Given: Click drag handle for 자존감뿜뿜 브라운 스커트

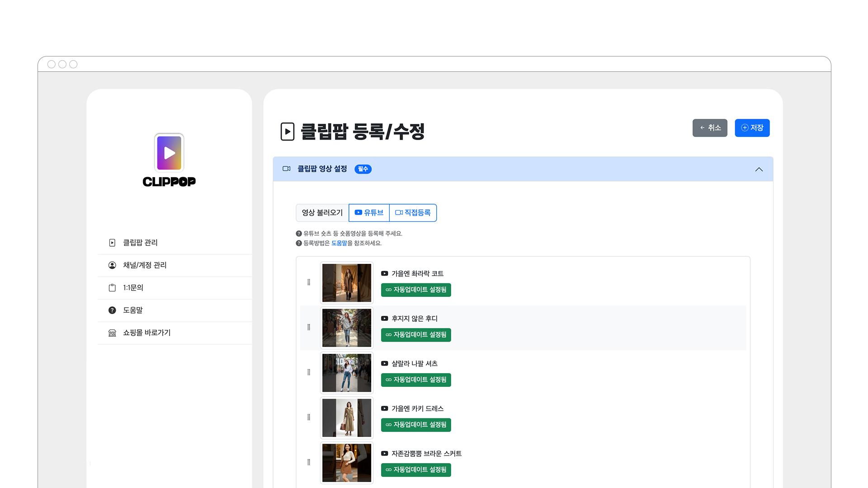Looking at the screenshot, I should click(x=309, y=462).
